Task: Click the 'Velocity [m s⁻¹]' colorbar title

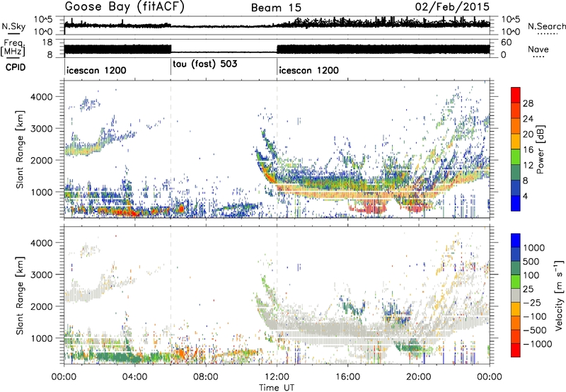Action: pyautogui.click(x=559, y=295)
